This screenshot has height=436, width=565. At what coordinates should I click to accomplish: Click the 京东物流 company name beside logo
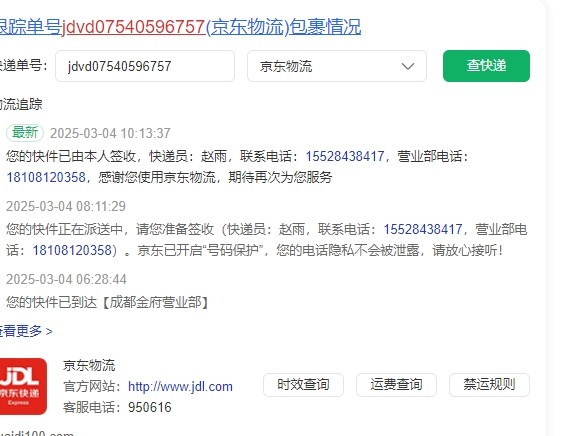click(89, 366)
